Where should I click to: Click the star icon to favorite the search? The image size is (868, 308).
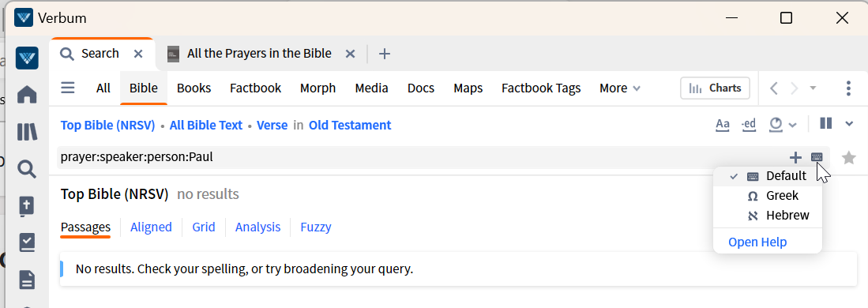[848, 158]
